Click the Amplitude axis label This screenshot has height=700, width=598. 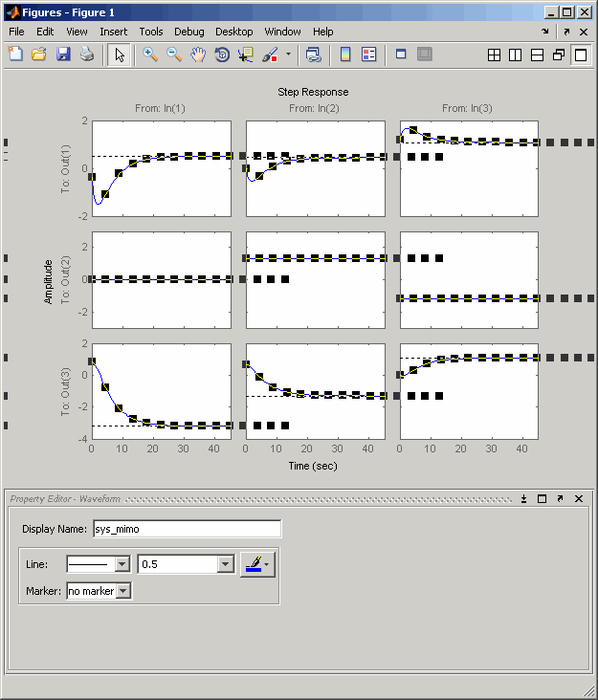[x=48, y=282]
